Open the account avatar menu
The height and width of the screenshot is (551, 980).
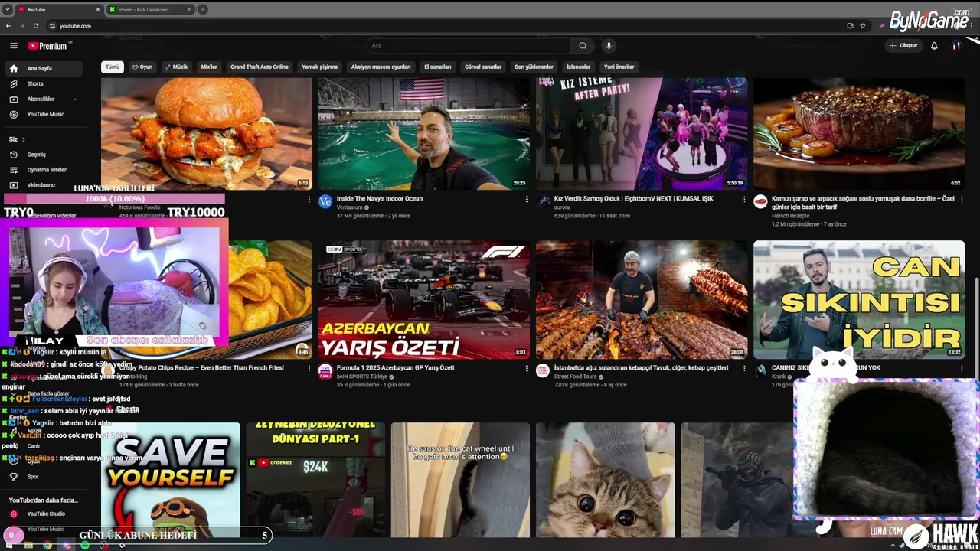coord(956,46)
